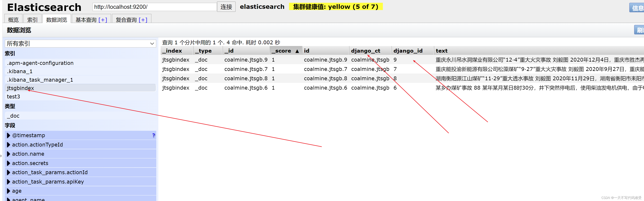Expand the @timestamp field triangle

8,135
